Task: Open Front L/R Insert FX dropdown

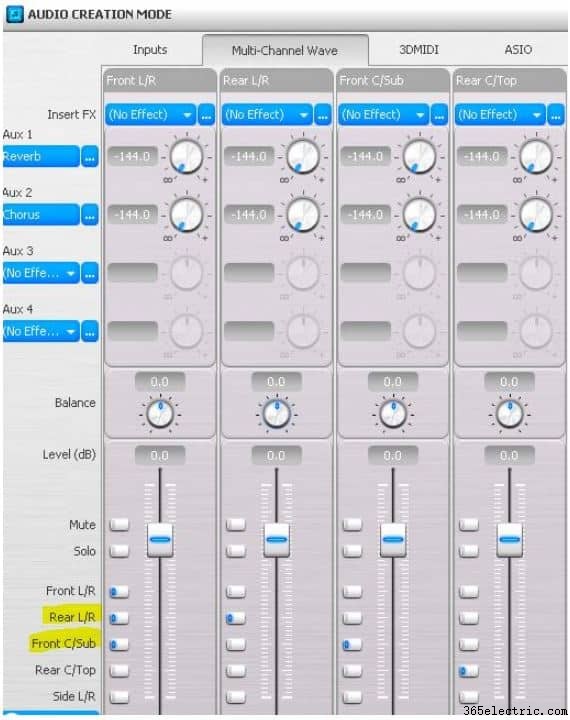Action: [151, 115]
